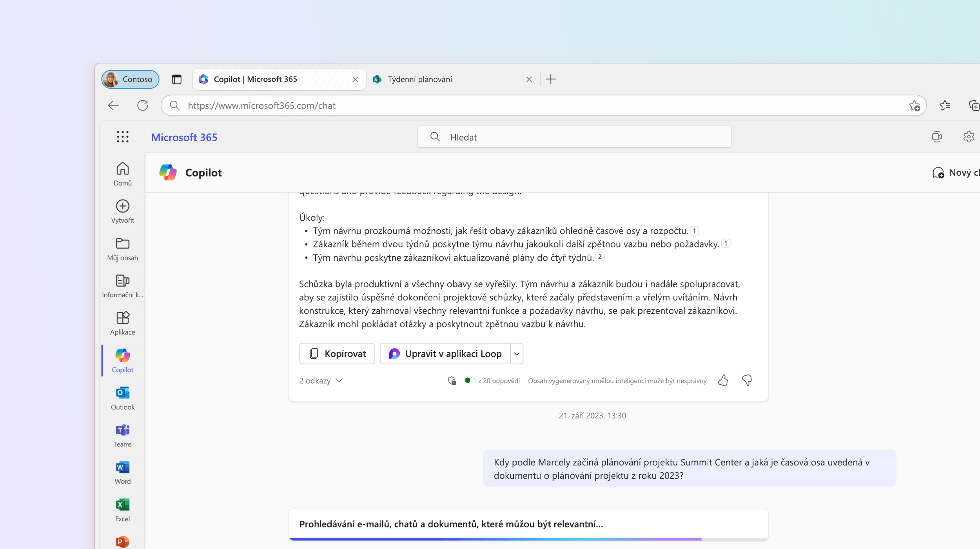The image size is (980, 549).
Task: Open a new browser tab
Action: pos(550,79)
